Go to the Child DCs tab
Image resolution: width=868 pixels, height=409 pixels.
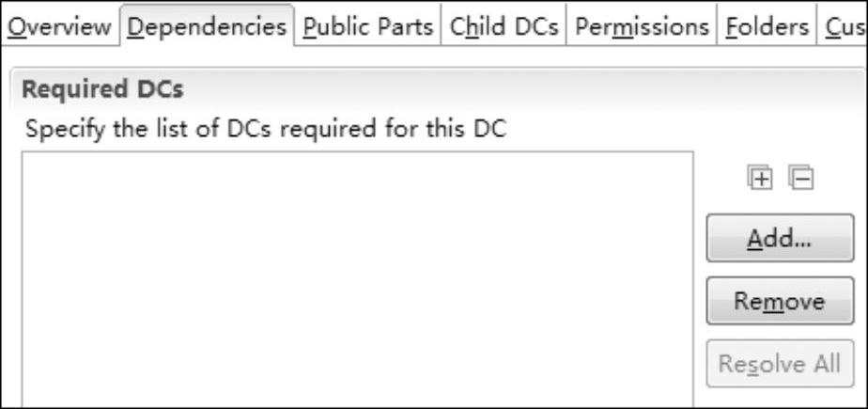pos(504,26)
